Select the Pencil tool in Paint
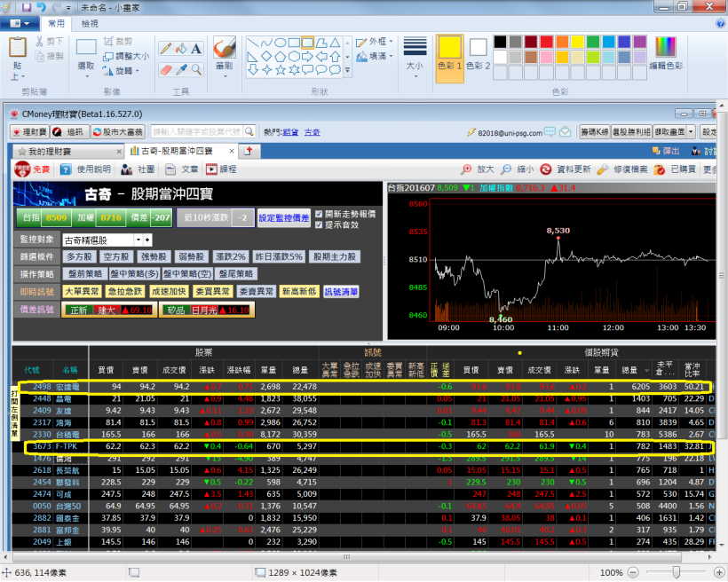 (x=165, y=48)
